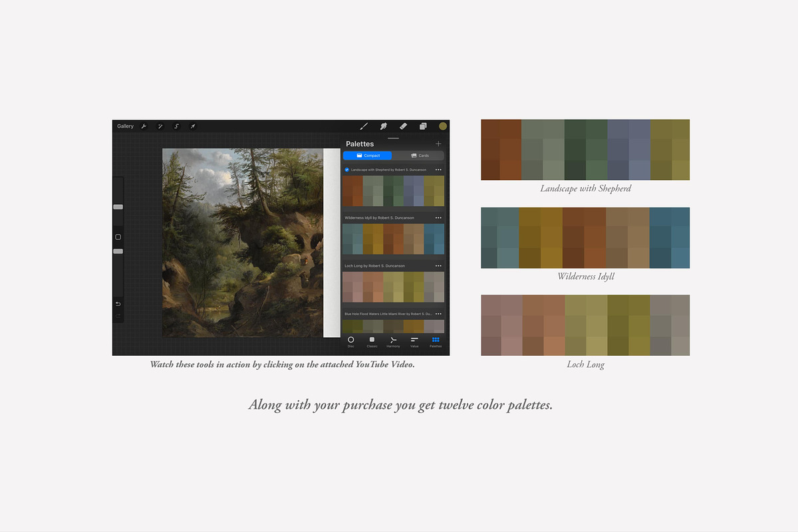Return to the Gallery
The height and width of the screenshot is (532, 798).
(125, 126)
